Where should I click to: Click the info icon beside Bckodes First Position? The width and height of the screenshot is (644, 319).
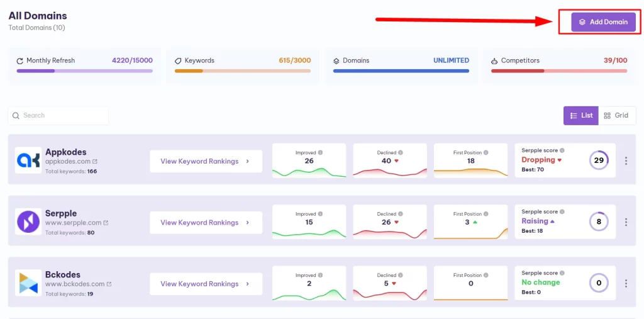[x=486, y=275]
